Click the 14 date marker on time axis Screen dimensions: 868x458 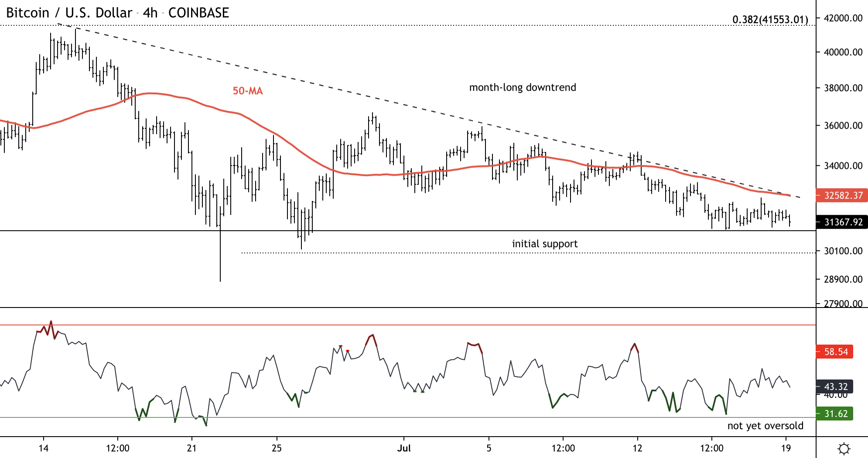click(x=43, y=448)
